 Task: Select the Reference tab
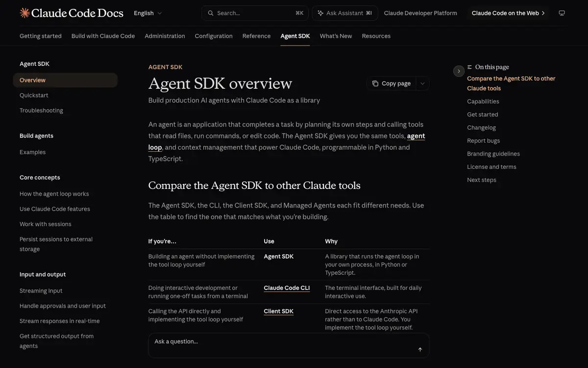[256, 36]
